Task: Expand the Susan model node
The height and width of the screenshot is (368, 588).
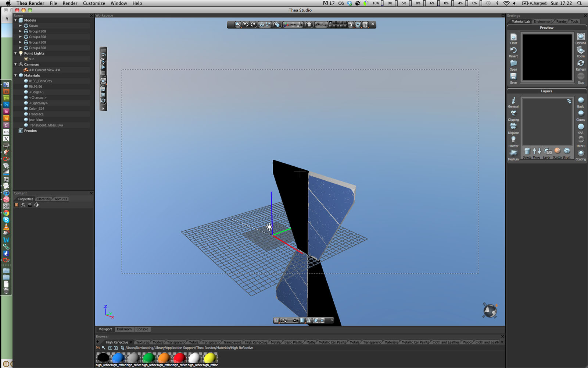Action: pyautogui.click(x=21, y=26)
